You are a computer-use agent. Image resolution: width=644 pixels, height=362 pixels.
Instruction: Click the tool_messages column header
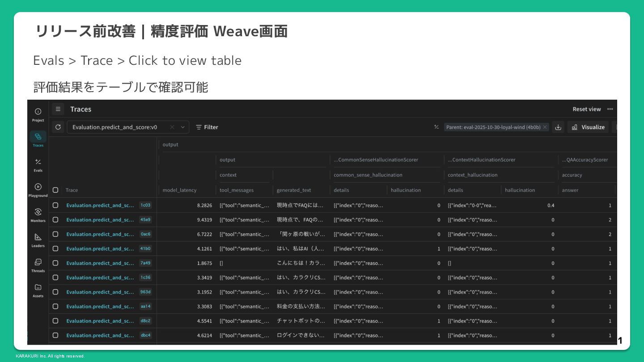tap(237, 190)
